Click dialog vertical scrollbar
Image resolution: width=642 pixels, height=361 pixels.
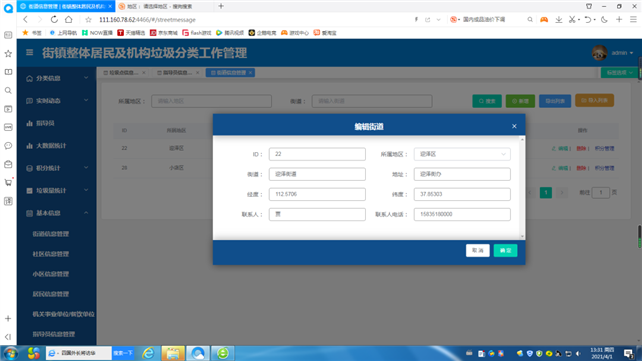(522, 187)
